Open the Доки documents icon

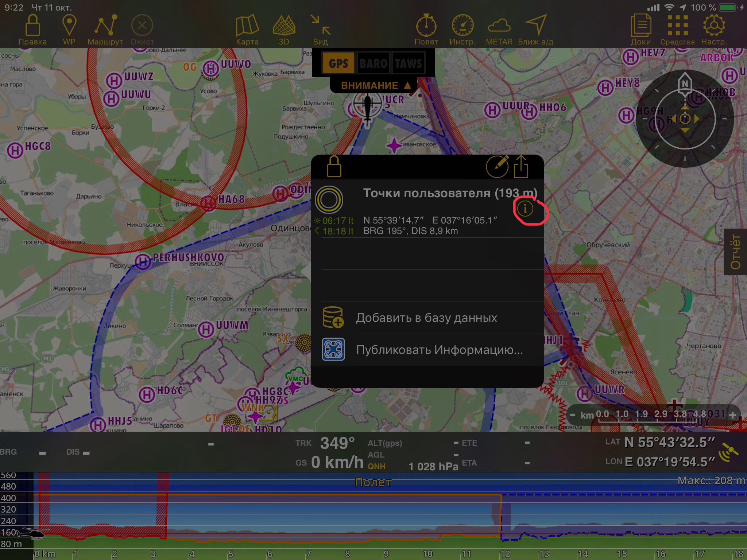coord(641,30)
